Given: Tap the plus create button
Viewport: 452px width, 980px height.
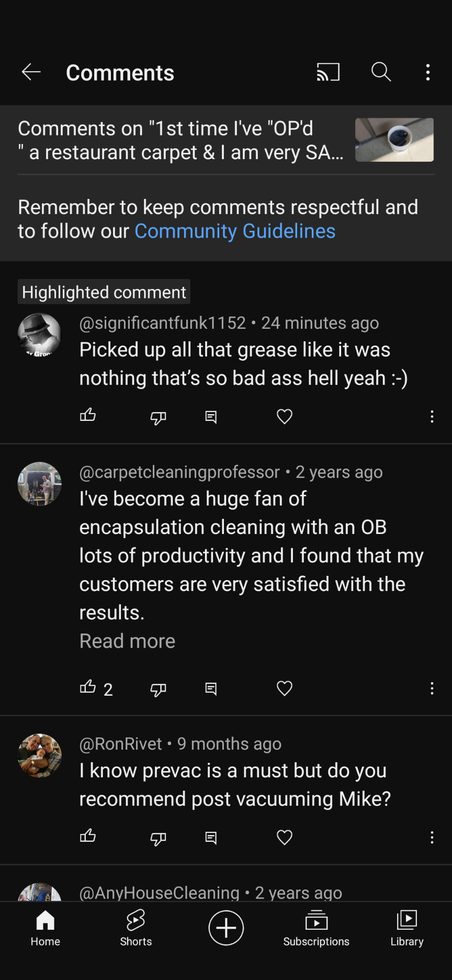Looking at the screenshot, I should 226,928.
